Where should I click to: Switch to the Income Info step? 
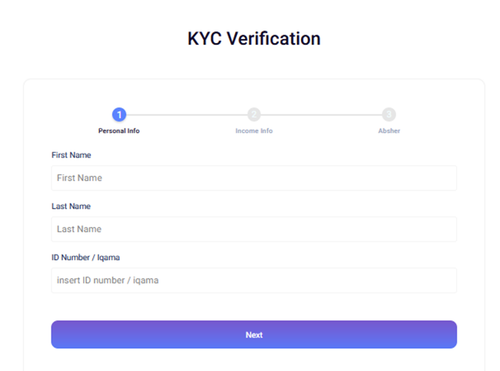pyautogui.click(x=254, y=131)
